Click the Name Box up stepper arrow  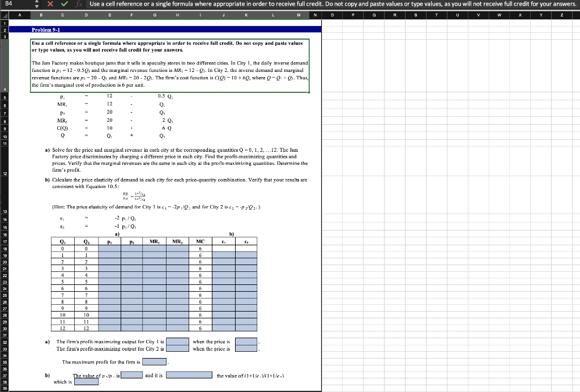tap(37, 2)
